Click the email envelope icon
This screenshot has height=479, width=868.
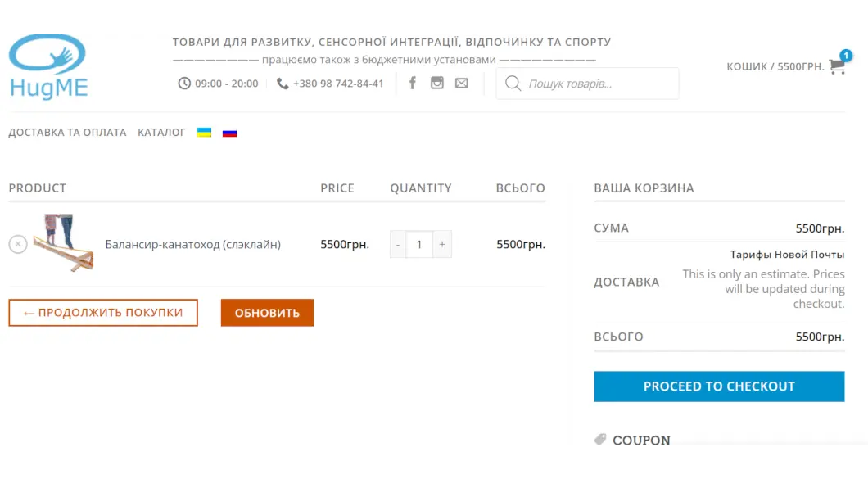(462, 83)
